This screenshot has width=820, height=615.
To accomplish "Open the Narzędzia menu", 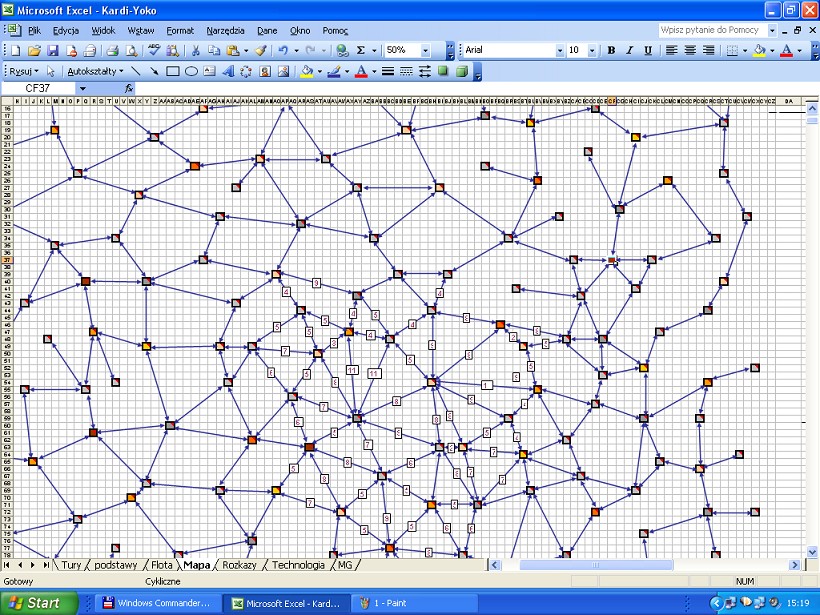I will [225, 31].
